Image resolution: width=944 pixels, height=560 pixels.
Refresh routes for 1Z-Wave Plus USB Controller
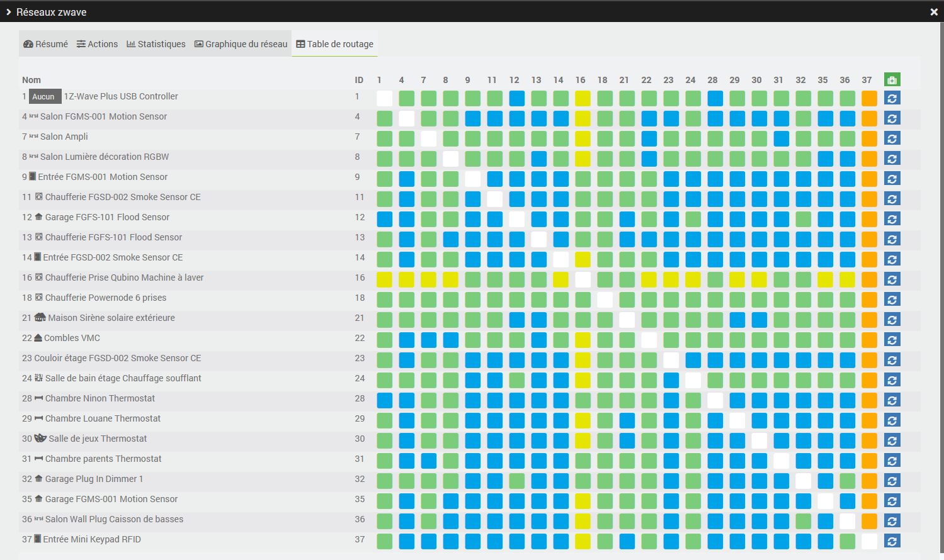coord(892,98)
